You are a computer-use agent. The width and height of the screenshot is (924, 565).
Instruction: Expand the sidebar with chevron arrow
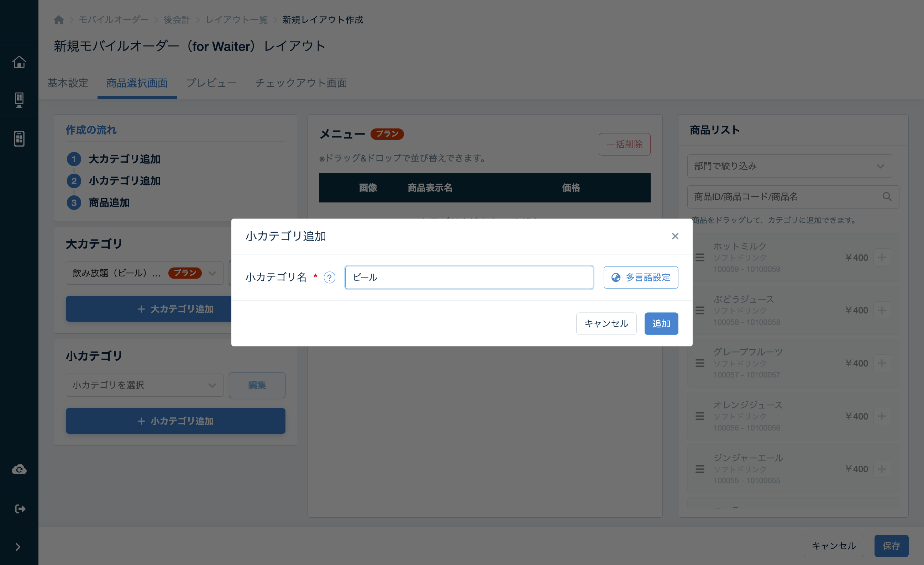coord(18,547)
